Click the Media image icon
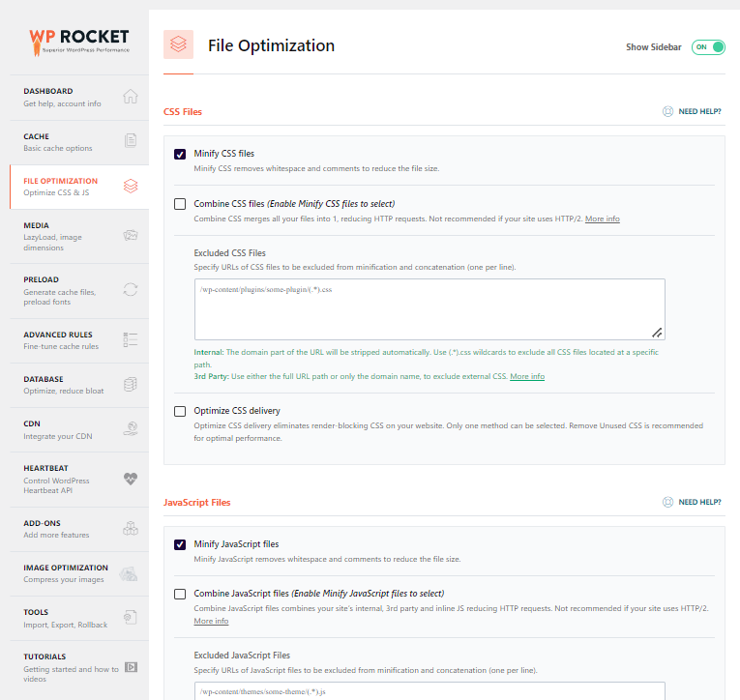 (x=131, y=235)
